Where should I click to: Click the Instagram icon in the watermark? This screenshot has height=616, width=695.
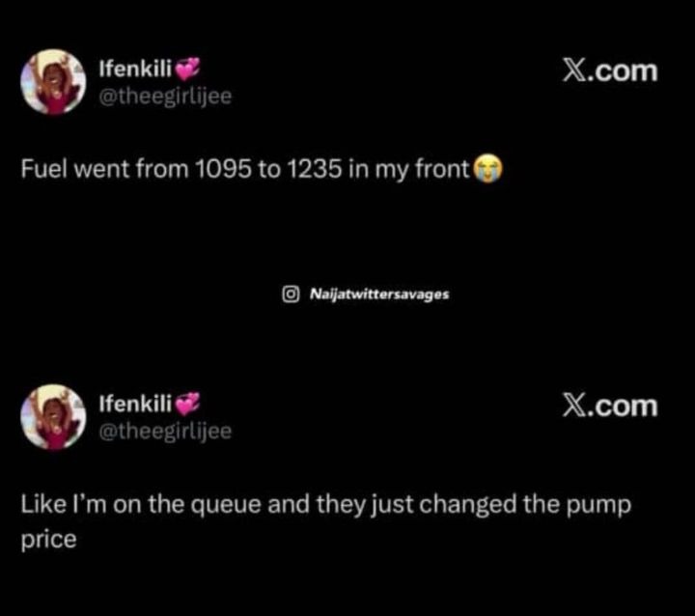(x=290, y=294)
